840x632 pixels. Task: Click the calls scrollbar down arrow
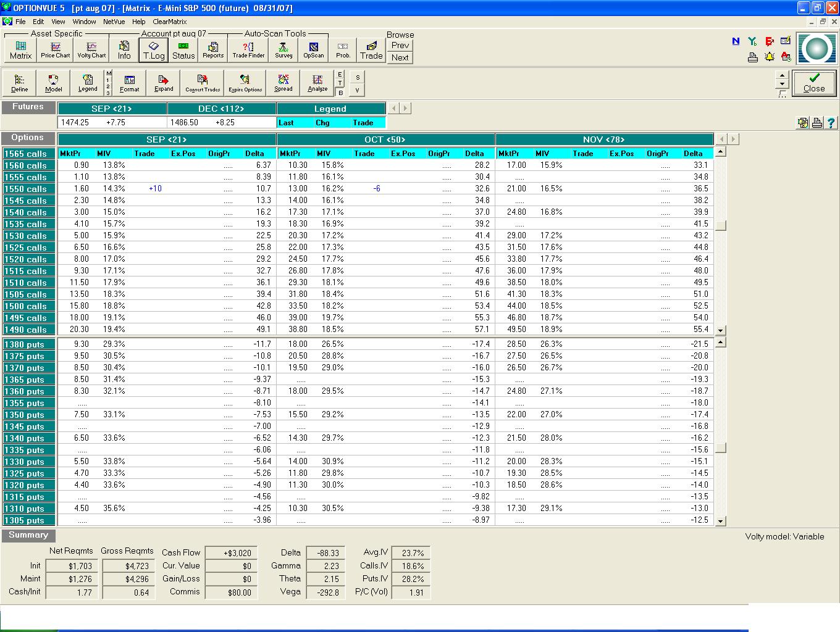[720, 330]
